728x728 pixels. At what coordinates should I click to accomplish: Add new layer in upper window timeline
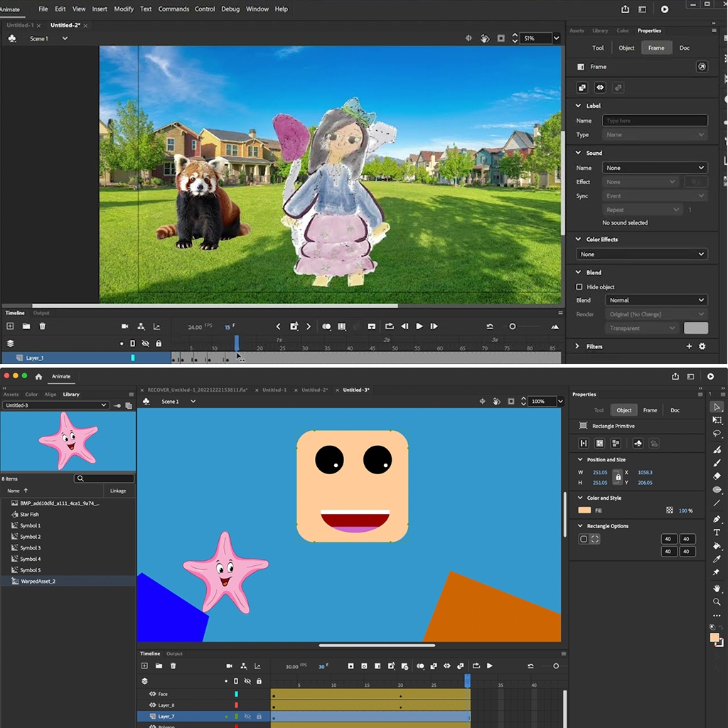click(10, 326)
